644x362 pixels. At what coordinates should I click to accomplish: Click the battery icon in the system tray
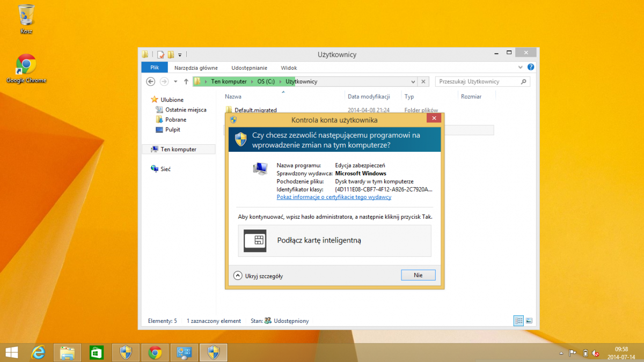[x=586, y=353]
